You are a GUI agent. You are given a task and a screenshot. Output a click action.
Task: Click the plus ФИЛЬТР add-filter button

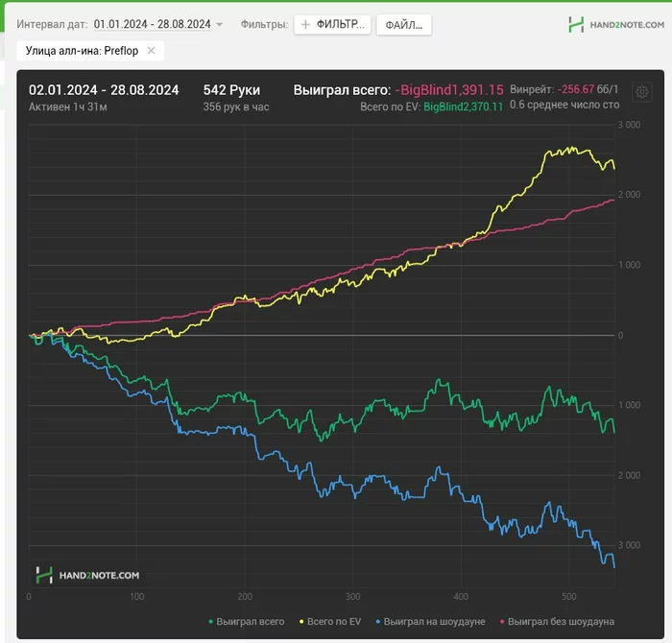coord(332,24)
